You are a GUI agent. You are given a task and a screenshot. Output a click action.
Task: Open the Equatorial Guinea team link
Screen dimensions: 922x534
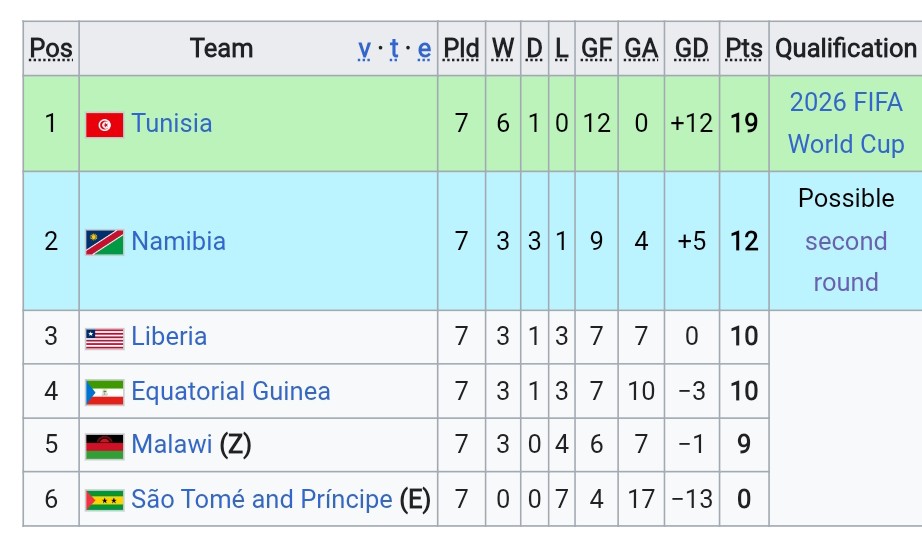pos(231,391)
